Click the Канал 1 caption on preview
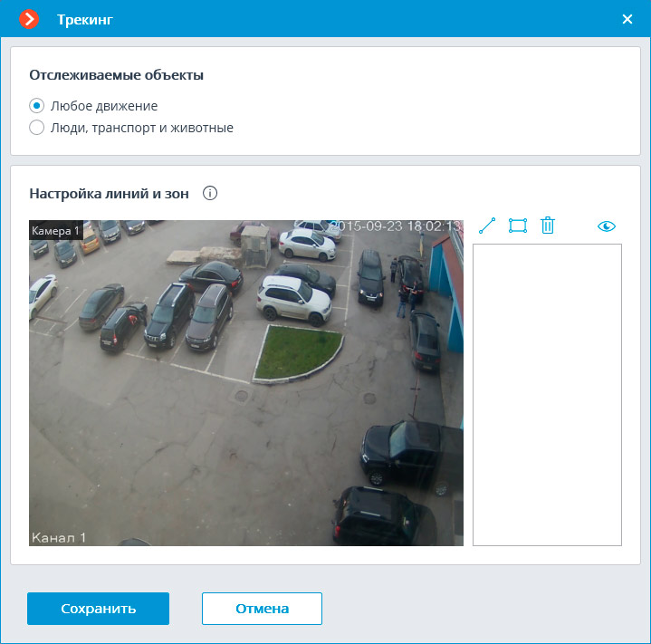 click(60, 538)
